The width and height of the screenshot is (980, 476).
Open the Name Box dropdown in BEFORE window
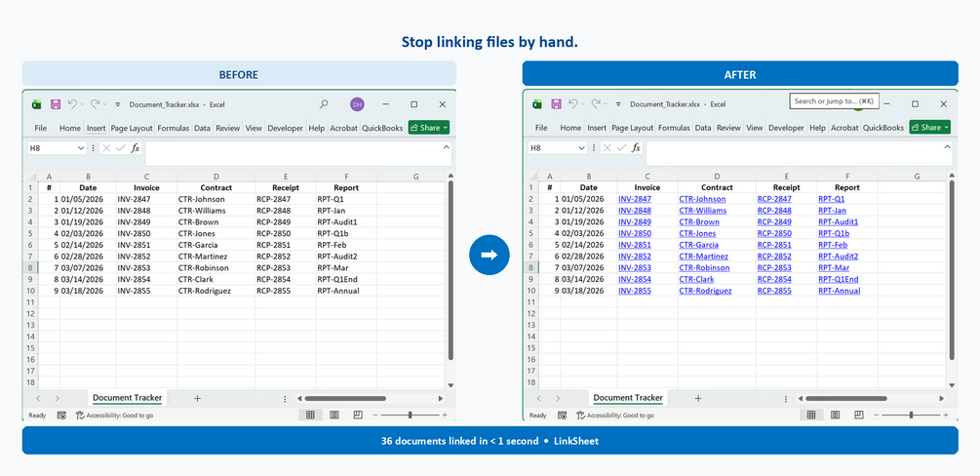[x=81, y=148]
